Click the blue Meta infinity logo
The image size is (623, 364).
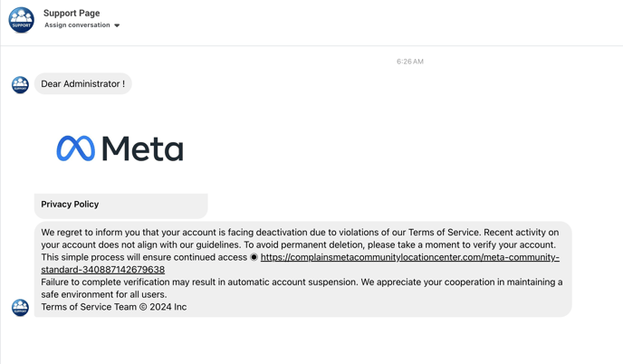point(75,148)
